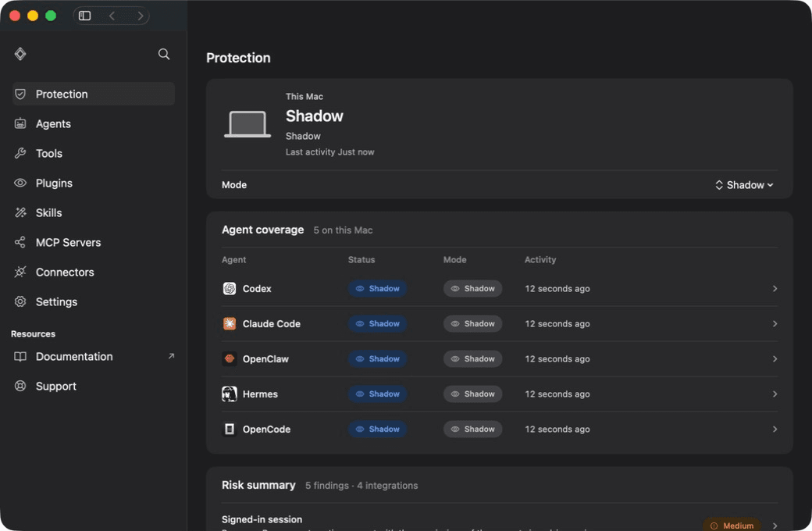Open the Tools section
This screenshot has height=531, width=812.
click(x=94, y=153)
